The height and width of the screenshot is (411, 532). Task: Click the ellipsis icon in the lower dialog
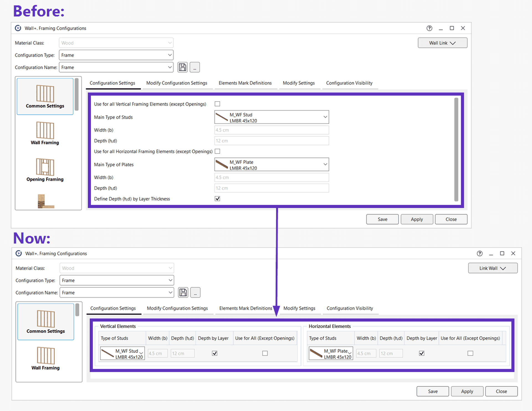point(195,293)
